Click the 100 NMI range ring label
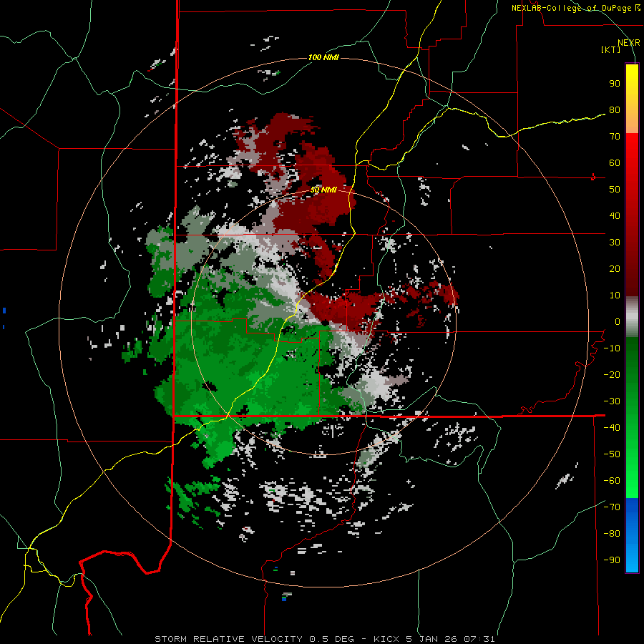Screen dimensions: 644x644 click(323, 57)
